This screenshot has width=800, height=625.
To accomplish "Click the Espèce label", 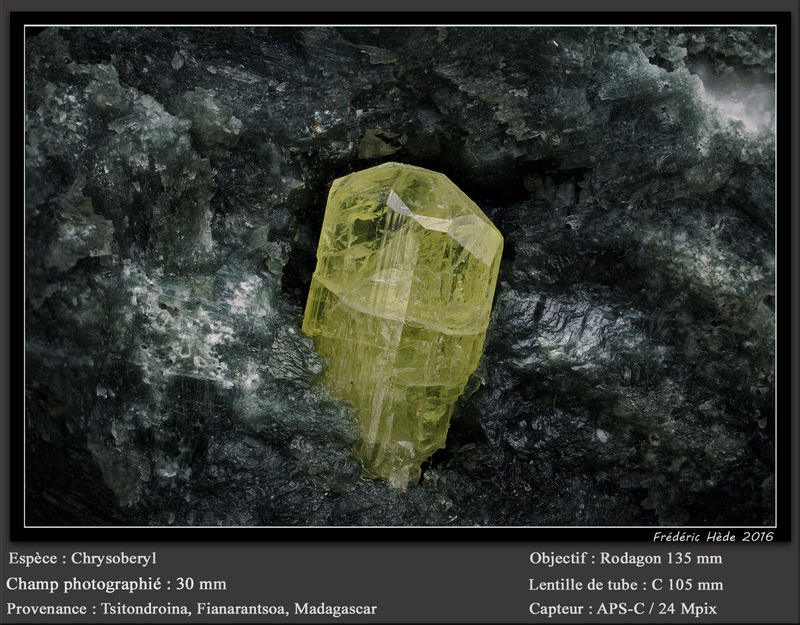I will [33, 558].
